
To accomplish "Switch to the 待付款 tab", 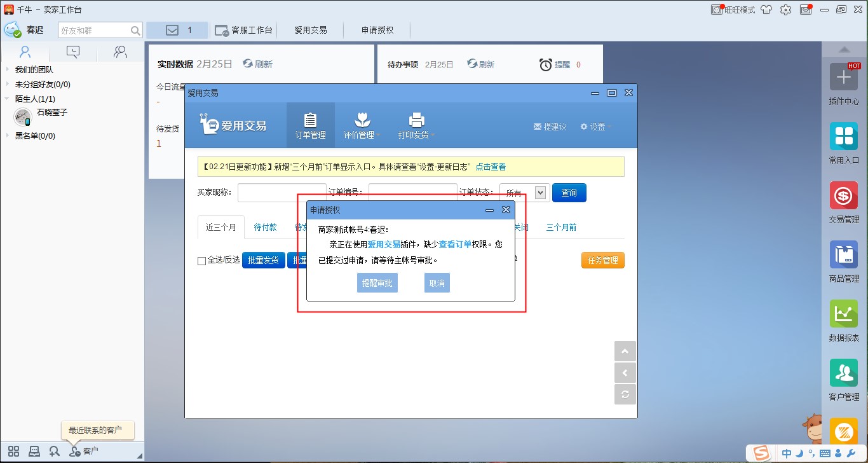I will [265, 227].
